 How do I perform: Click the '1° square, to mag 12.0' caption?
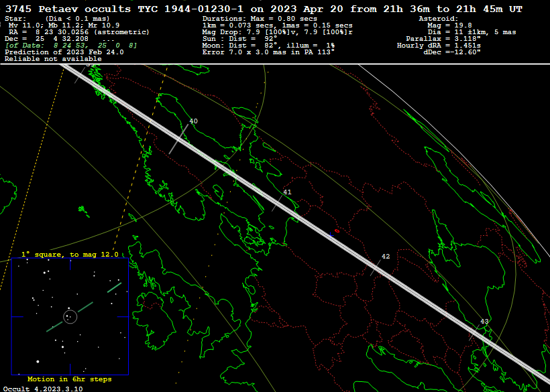point(70,255)
